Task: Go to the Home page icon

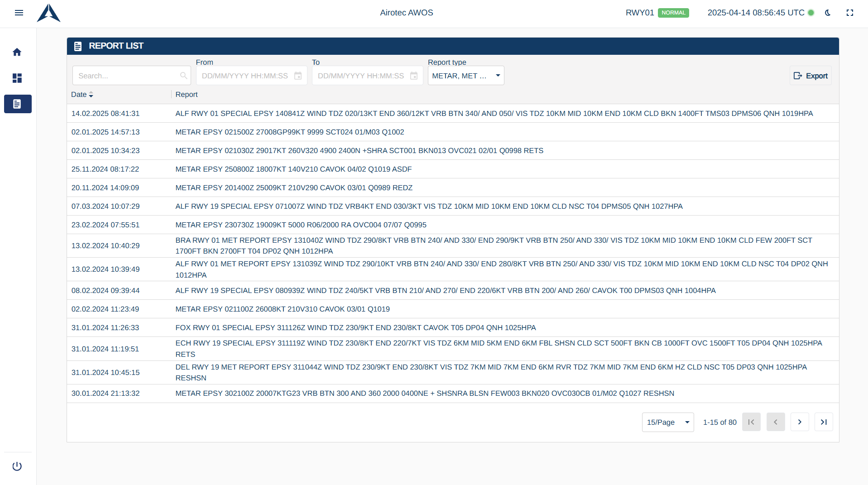Action: pyautogui.click(x=17, y=52)
